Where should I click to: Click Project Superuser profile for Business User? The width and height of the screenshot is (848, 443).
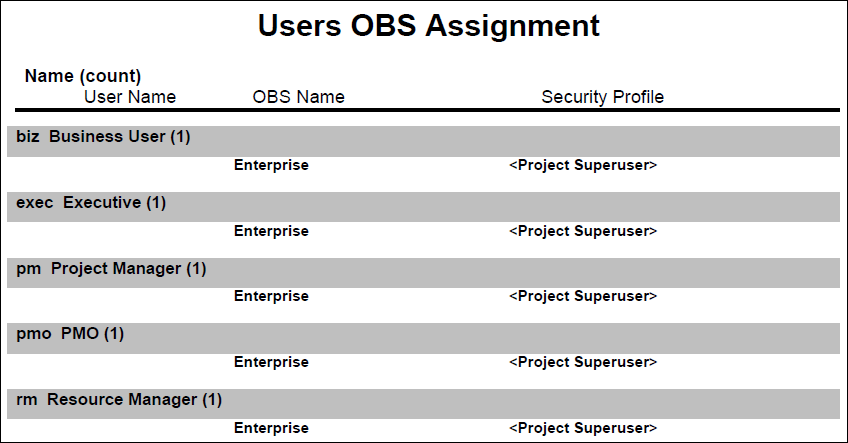(x=583, y=166)
